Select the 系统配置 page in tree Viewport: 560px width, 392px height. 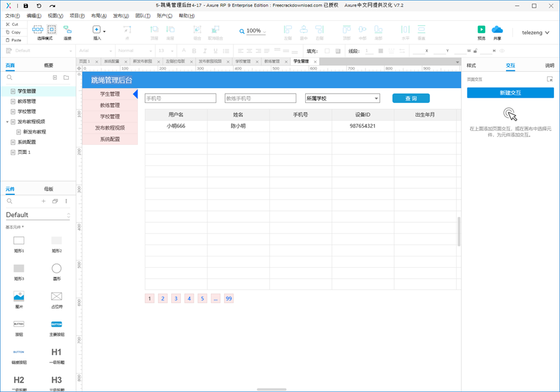tap(27, 142)
